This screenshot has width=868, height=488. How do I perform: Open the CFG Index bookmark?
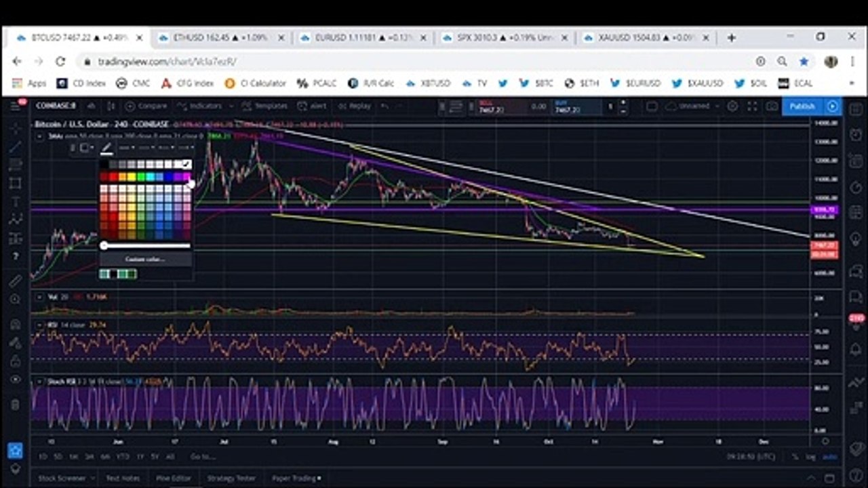click(x=187, y=83)
